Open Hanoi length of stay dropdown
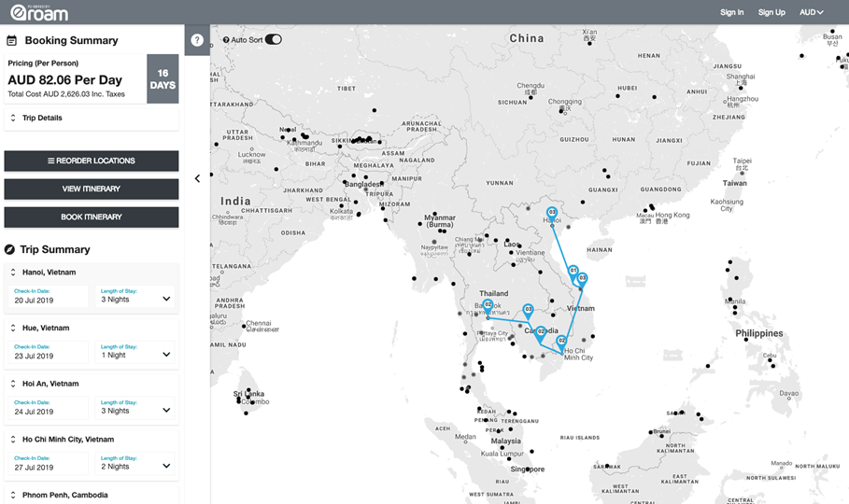The image size is (849, 504). (x=135, y=297)
